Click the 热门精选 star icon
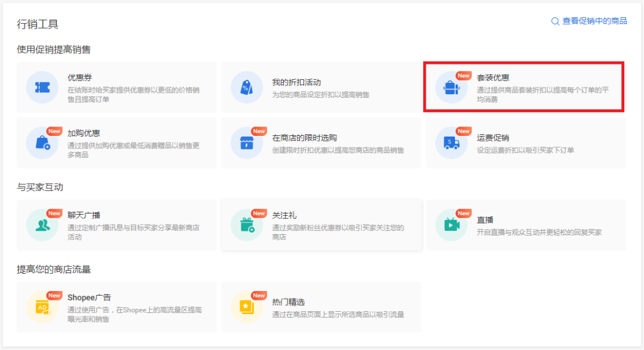The height and width of the screenshot is (350, 644). tap(247, 307)
